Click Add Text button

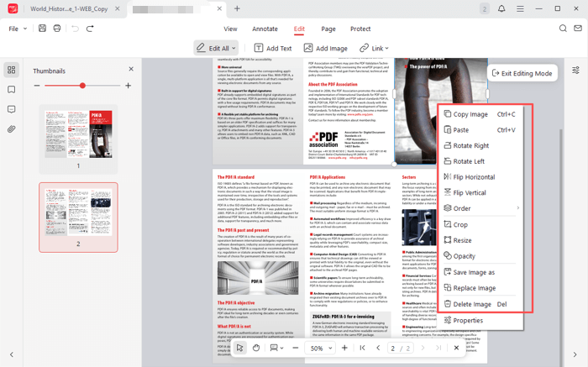(273, 48)
